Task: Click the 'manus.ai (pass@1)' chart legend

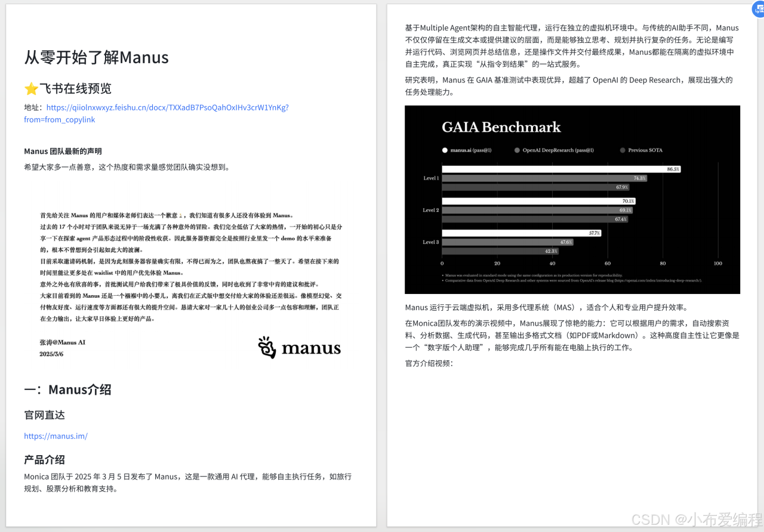Action: coord(466,150)
